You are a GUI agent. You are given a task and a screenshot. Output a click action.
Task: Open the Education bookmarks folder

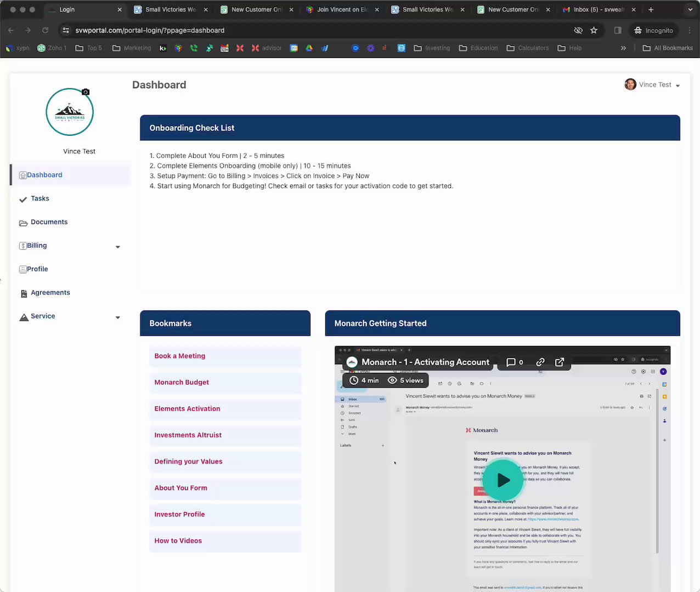478,48
